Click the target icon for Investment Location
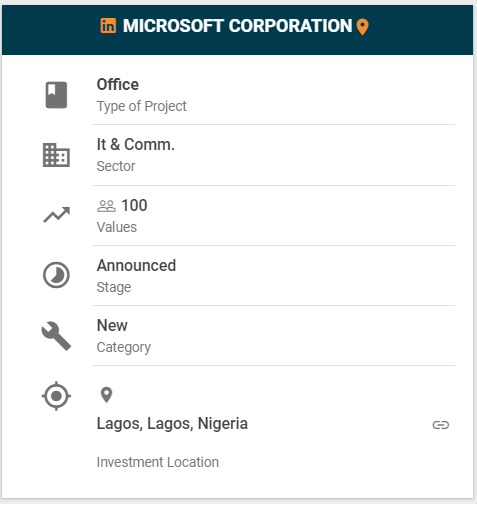The image size is (477, 505). (56, 396)
